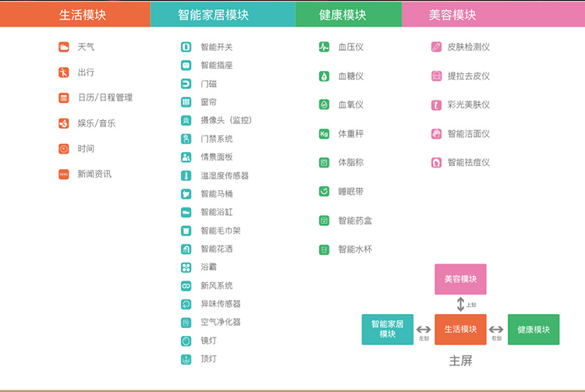Click the 皮肤检测仪 skin detector icon

437,47
